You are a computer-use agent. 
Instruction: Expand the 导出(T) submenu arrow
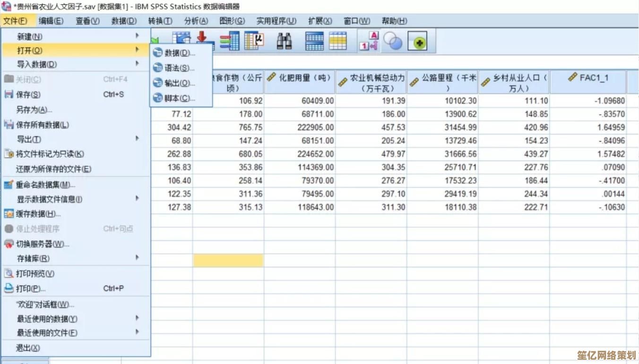137,138
